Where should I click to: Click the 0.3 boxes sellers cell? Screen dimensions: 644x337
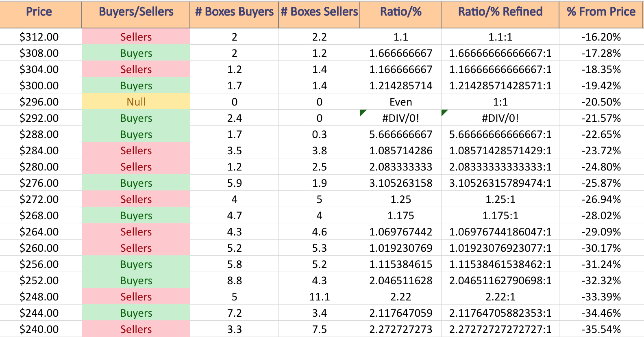click(319, 134)
